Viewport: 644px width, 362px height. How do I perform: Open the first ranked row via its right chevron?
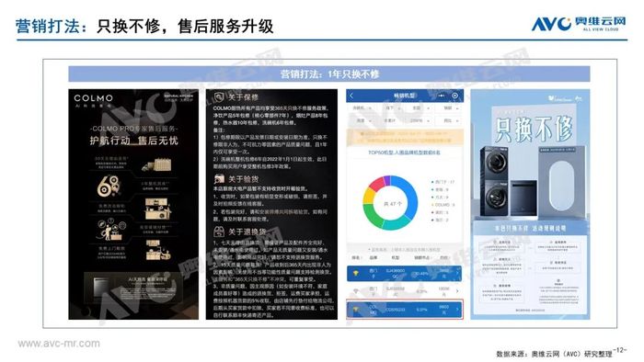pyautogui.click(x=457, y=273)
